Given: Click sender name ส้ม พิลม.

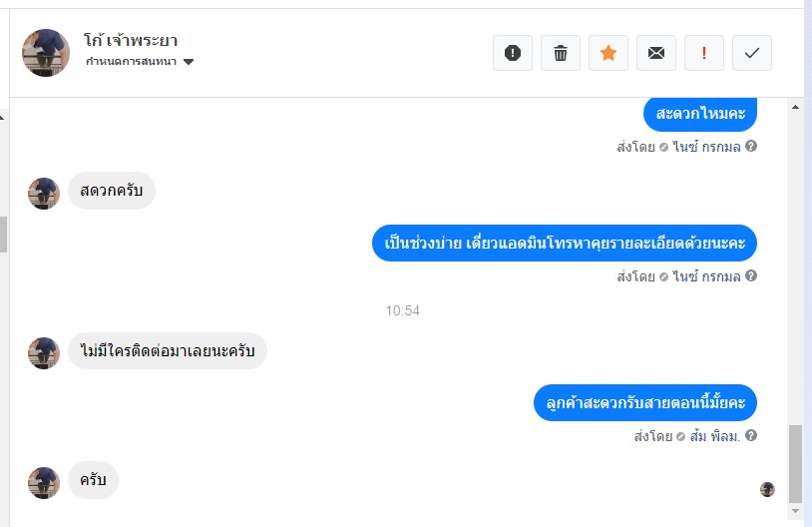Looking at the screenshot, I should (714, 435).
